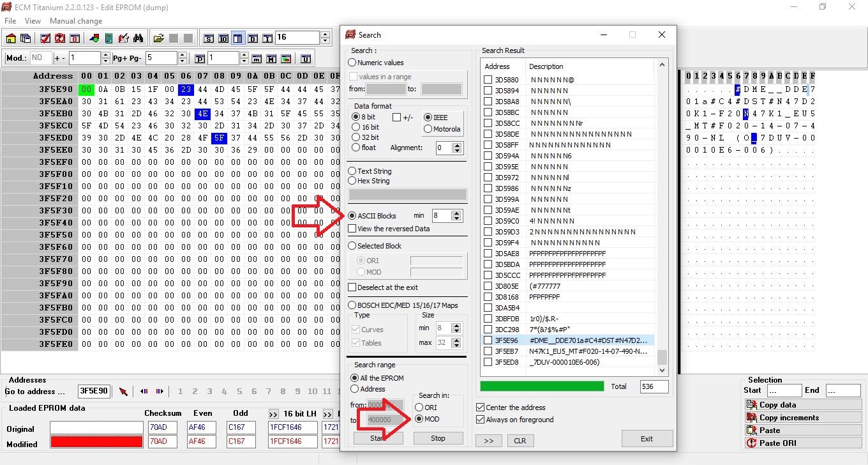Select the home icon on the main toolbar
The height and width of the screenshot is (465, 868).
10,37
